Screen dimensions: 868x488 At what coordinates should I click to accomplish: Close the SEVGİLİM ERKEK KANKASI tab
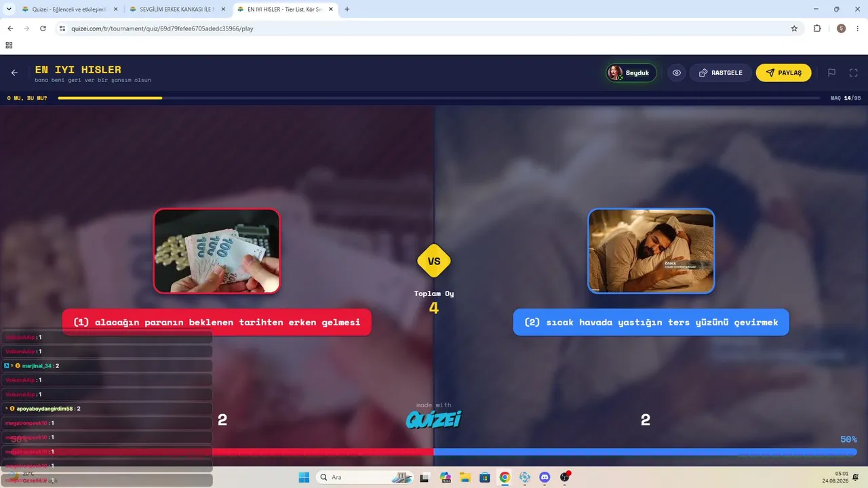[x=223, y=9]
